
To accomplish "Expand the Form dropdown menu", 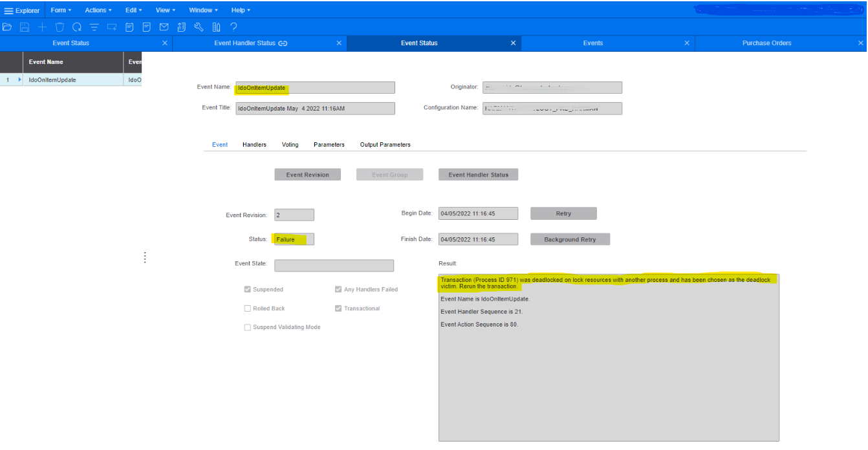I will point(61,10).
